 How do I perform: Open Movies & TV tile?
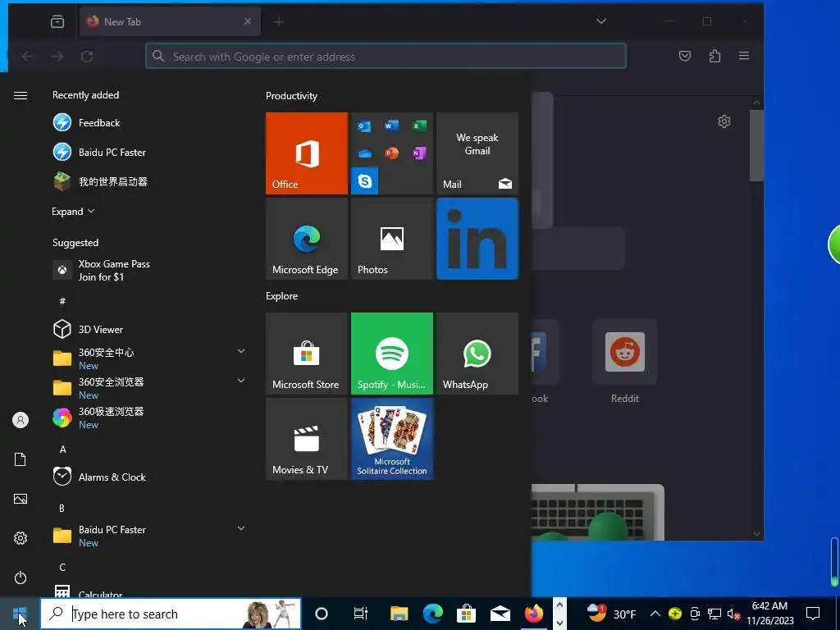tap(307, 439)
